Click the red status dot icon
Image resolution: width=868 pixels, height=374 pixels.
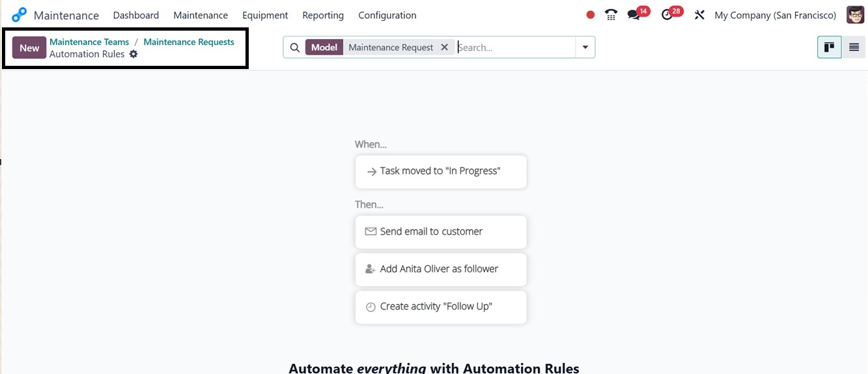point(591,15)
